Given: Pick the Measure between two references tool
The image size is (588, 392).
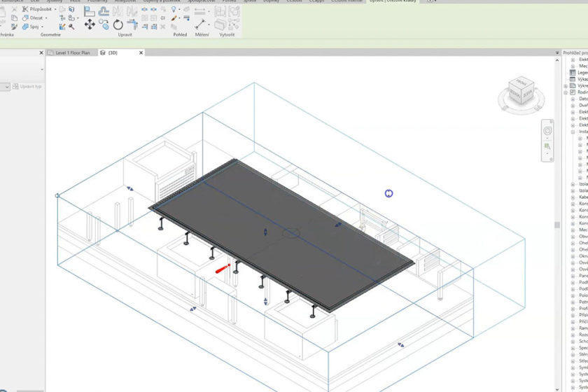Looking at the screenshot, I should tap(201, 24).
